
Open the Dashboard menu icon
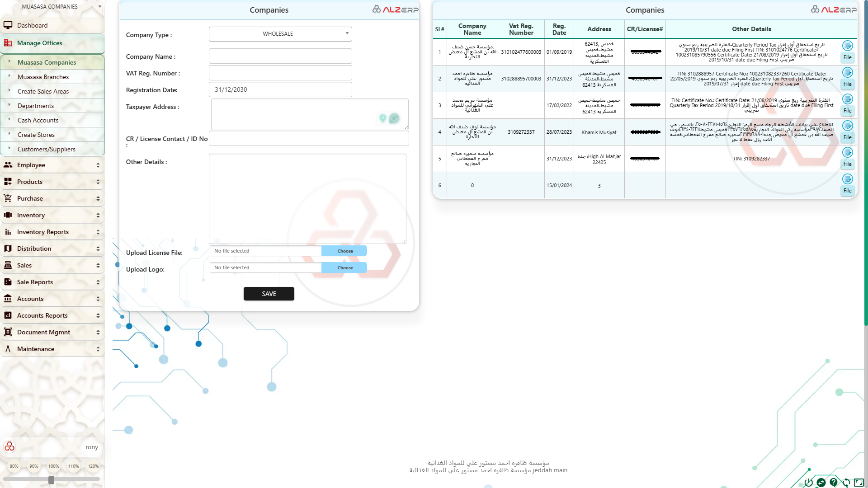click(8, 25)
